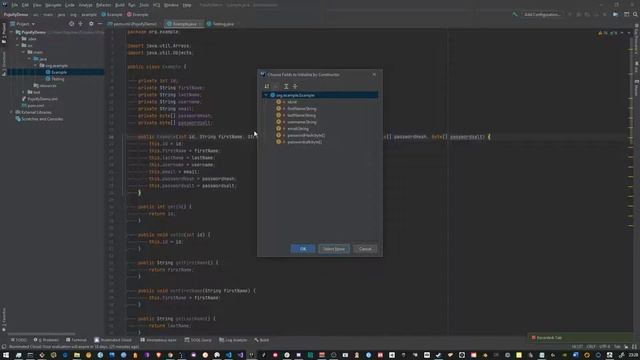Screen dimensions: 640x360
Task: Click the locate-in-project target icon
Action: (71, 24)
